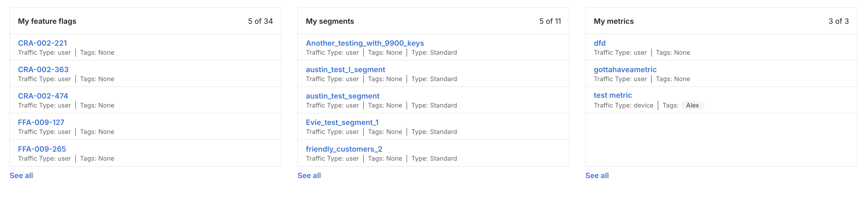Open the Evie_test_segment_1 segment
Screen dimensions: 868x214
pyautogui.click(x=342, y=122)
